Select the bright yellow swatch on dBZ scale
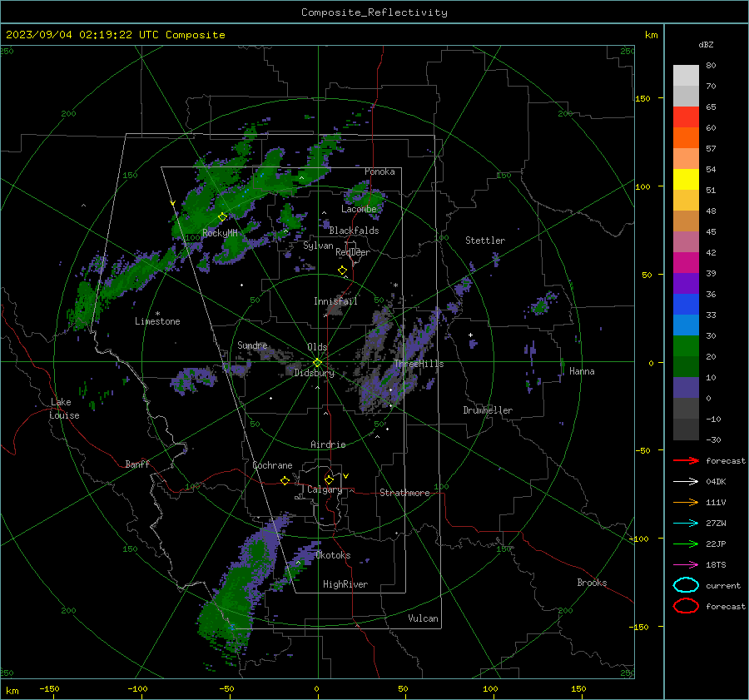749x700 pixels. pos(686,179)
